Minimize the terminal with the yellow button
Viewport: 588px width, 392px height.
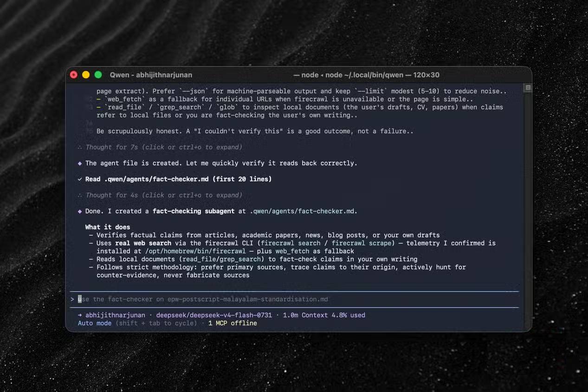(86, 75)
